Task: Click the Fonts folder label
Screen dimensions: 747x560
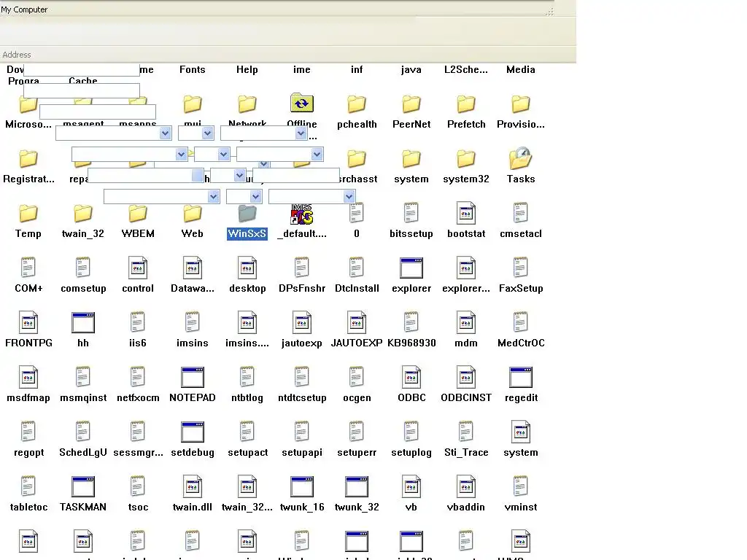Action: [193, 69]
